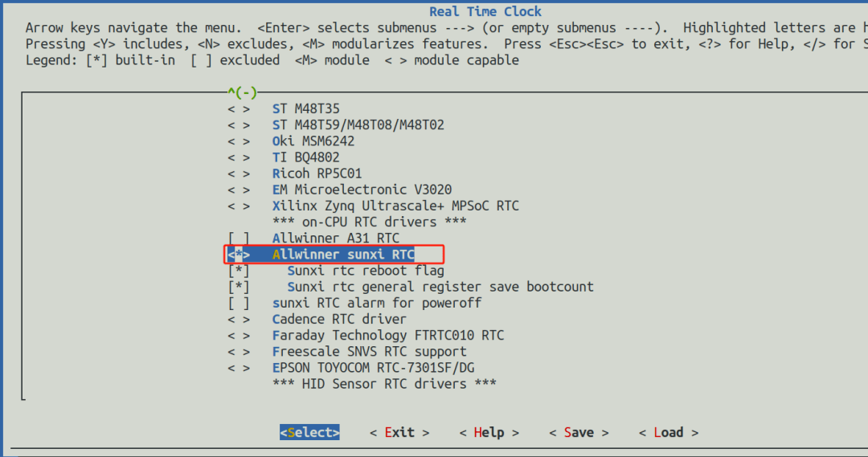Screen dimensions: 868x457
Task: Click the Load button
Action: click(669, 433)
